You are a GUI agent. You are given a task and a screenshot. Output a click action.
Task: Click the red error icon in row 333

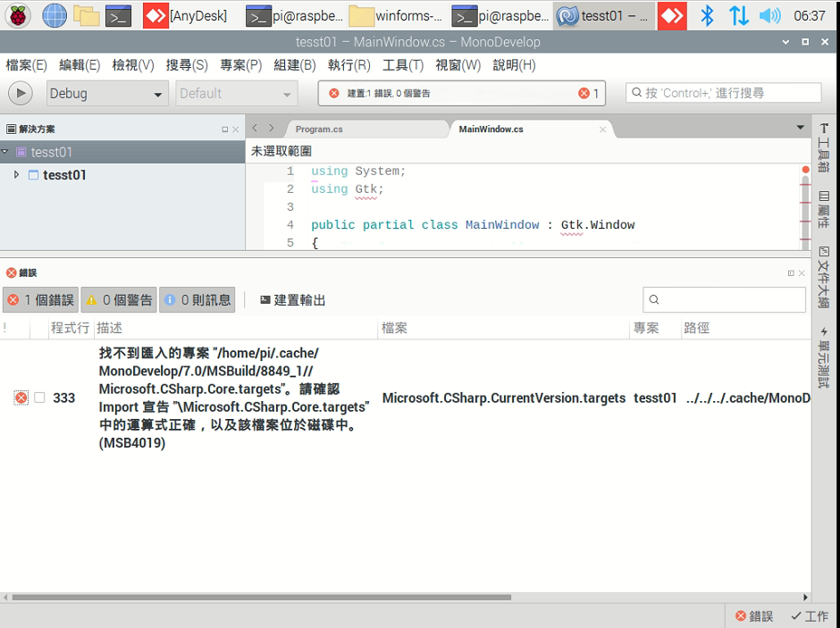click(21, 398)
